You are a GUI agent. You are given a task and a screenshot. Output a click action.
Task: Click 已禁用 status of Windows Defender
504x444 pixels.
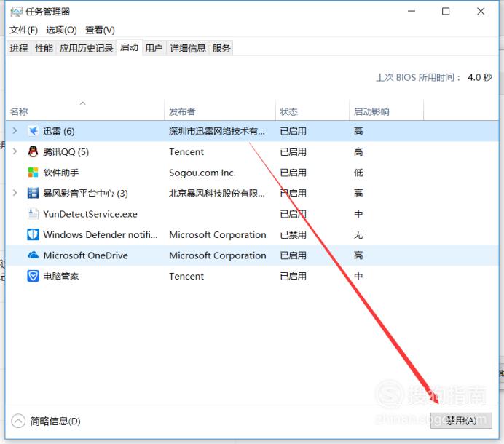pyautogui.click(x=293, y=234)
